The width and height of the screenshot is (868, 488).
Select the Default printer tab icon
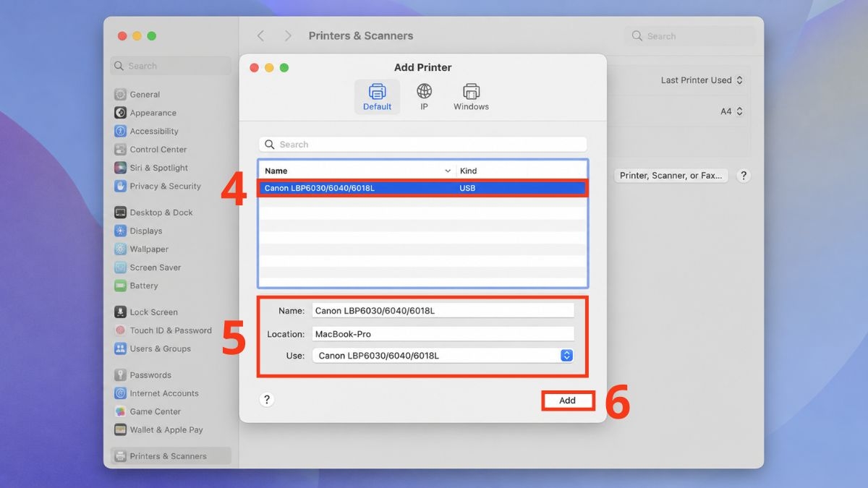[x=377, y=92]
